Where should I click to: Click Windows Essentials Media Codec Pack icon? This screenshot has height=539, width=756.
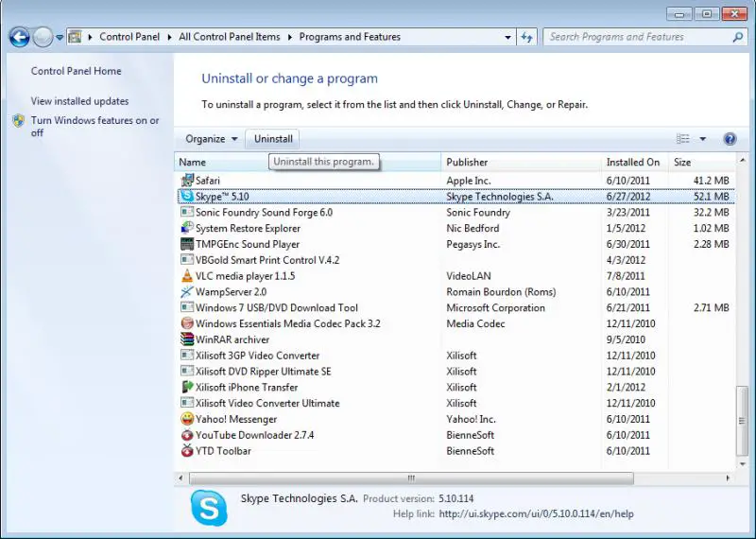click(x=187, y=323)
